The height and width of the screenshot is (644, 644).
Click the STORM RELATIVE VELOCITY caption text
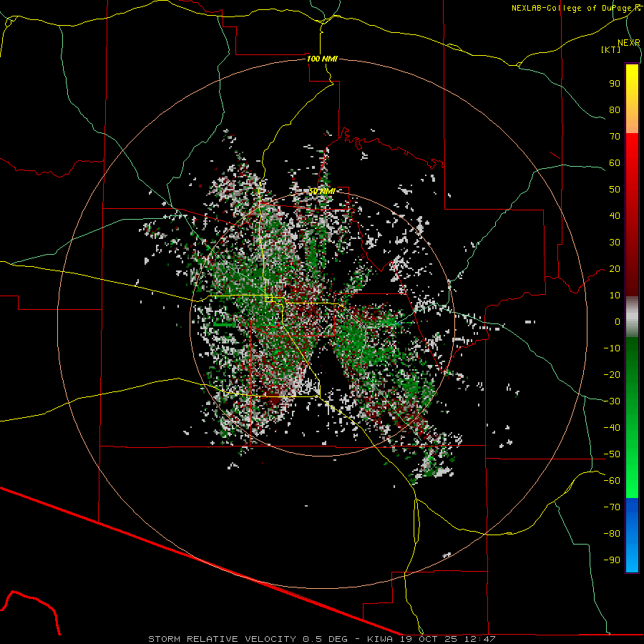point(222,639)
